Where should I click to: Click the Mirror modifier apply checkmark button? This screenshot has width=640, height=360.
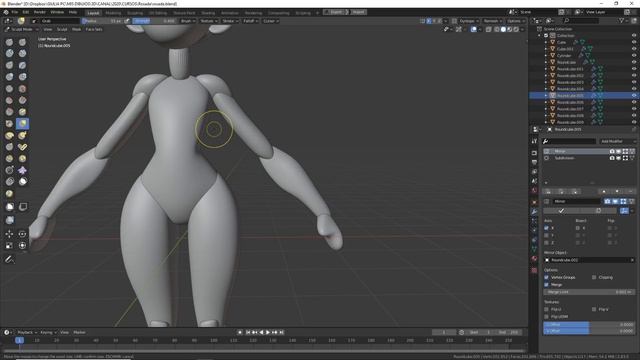point(561,211)
